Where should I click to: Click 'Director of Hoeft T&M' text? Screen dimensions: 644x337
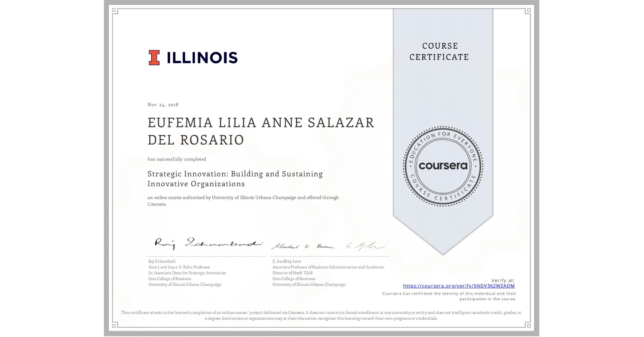[x=293, y=273]
